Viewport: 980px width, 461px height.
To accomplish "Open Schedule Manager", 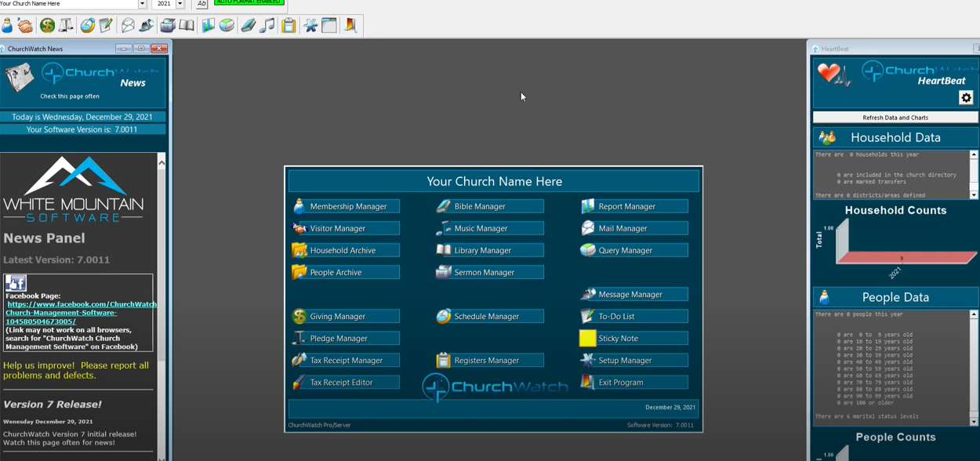I will 489,316.
